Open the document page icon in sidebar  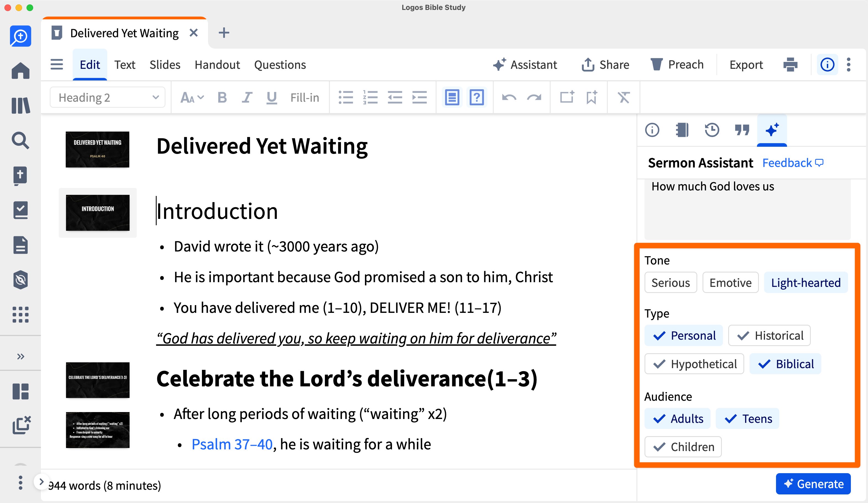pos(20,245)
